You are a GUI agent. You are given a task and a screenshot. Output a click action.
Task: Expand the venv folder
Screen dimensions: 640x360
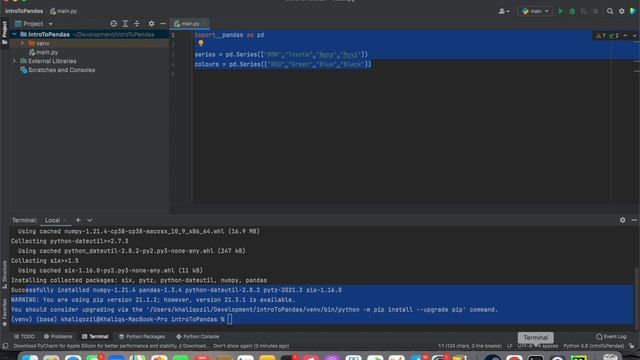(22, 43)
